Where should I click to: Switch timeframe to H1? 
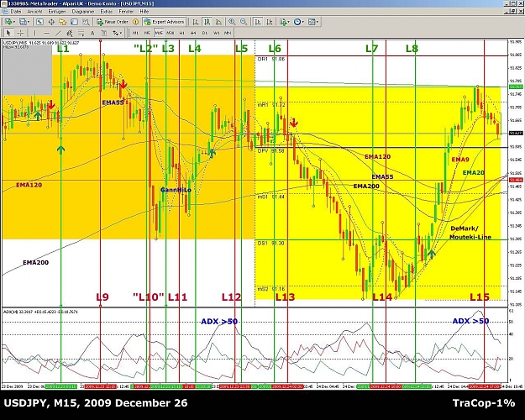181,33
